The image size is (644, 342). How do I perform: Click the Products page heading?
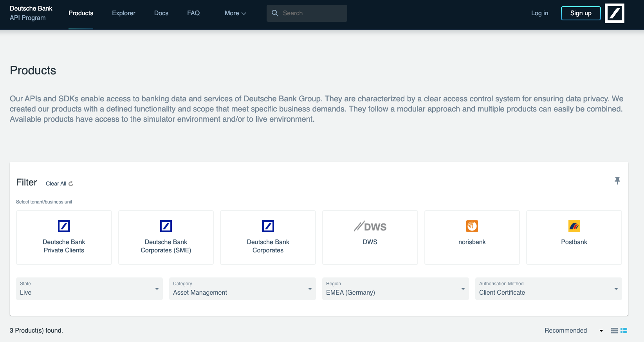point(33,70)
